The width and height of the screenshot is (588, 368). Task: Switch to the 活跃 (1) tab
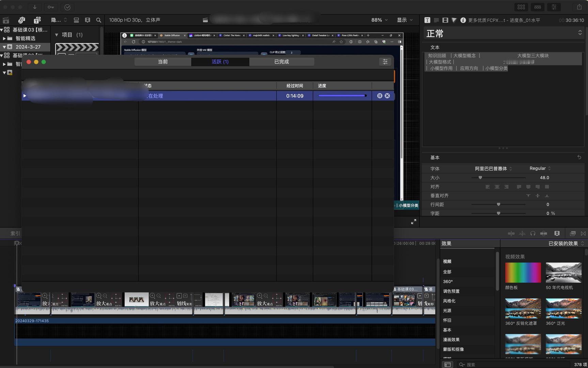pos(220,62)
